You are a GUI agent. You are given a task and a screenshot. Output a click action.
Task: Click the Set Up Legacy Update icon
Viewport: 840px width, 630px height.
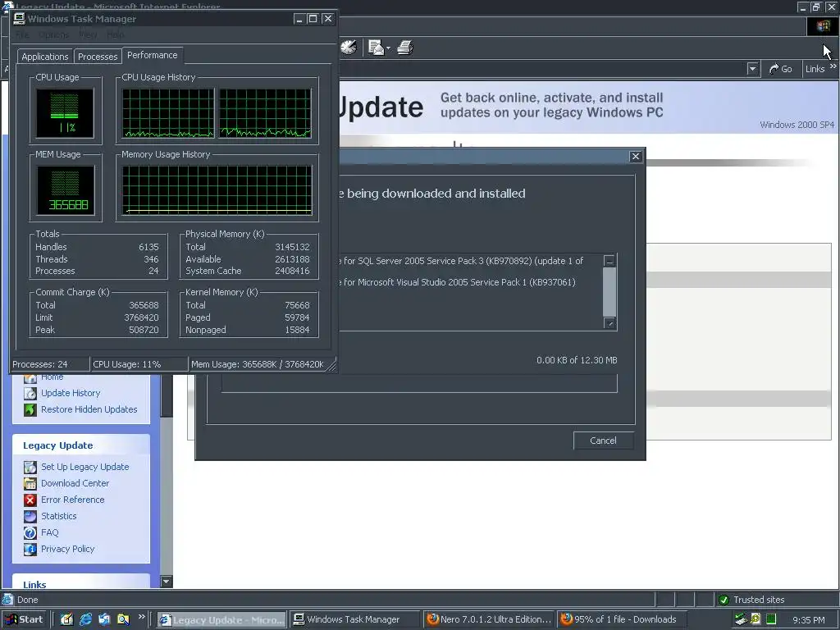[x=30, y=467]
